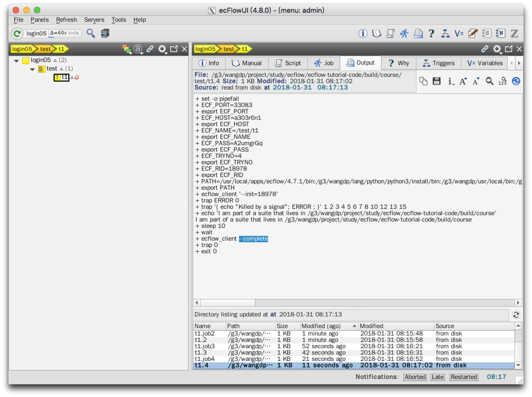
Task: Toggle Aborted notification button
Action: 415,377
